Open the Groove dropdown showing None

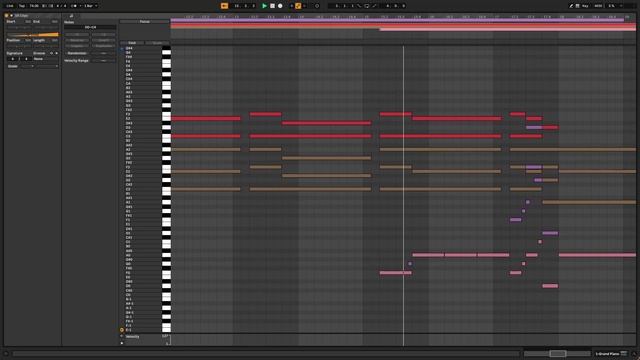(x=46, y=59)
